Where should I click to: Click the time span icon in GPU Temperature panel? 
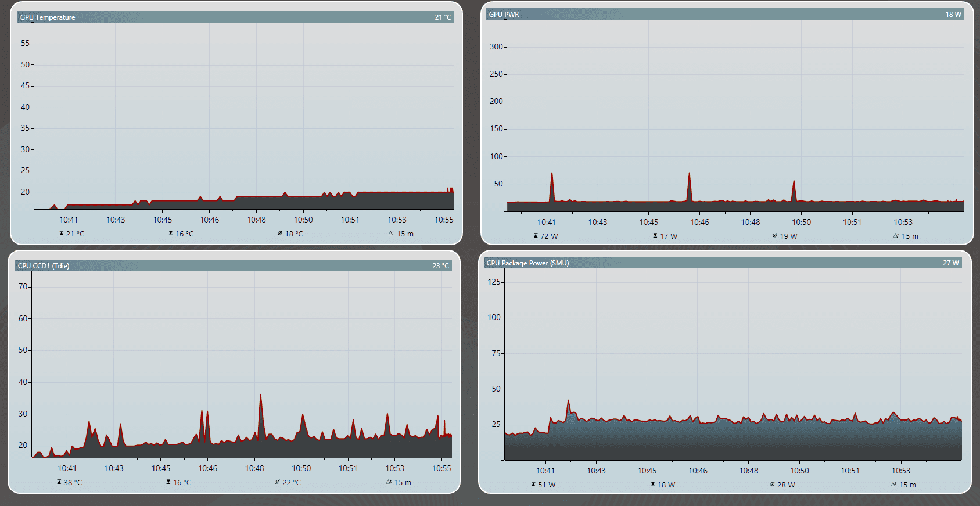391,234
